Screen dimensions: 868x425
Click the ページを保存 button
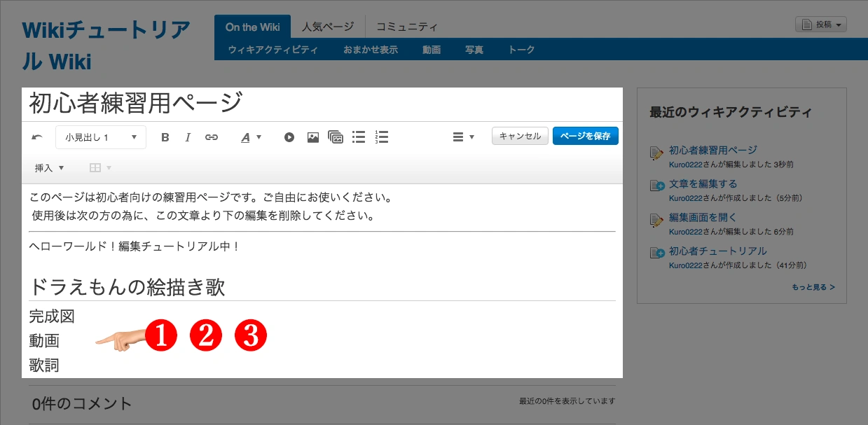[586, 136]
